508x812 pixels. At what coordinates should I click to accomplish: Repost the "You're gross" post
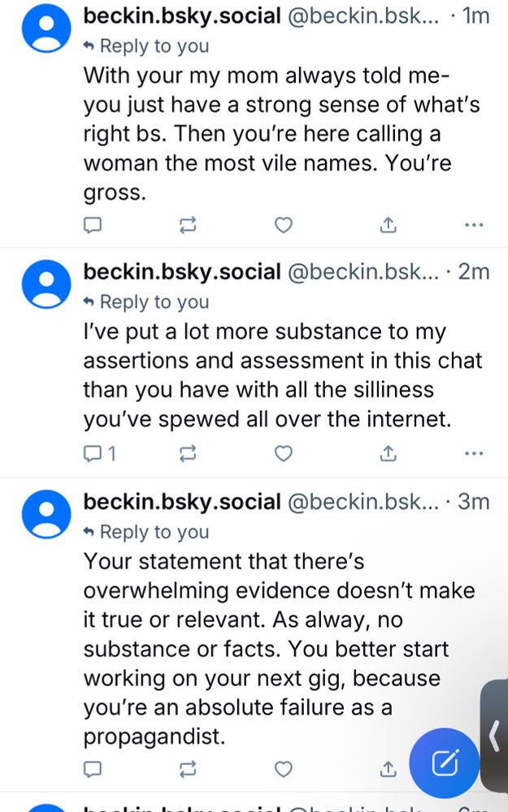click(188, 224)
